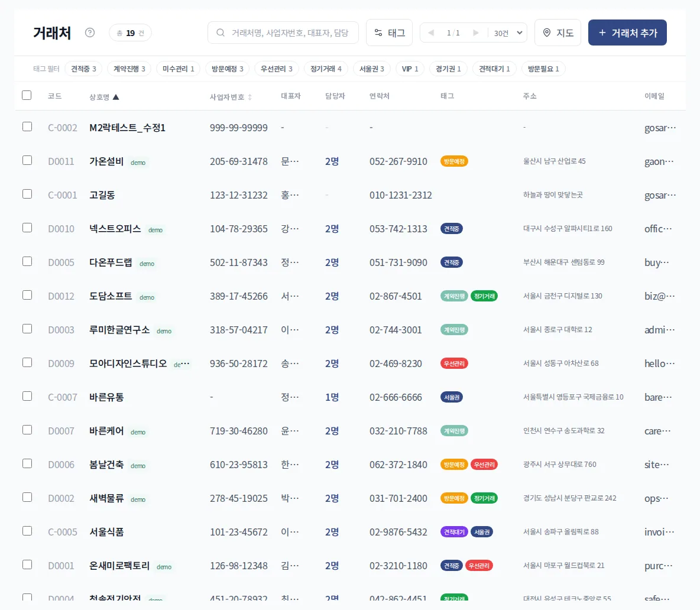700x610 pixels.
Task: Click 계약진행 badge in 바른케어 row
Action: 454,431
